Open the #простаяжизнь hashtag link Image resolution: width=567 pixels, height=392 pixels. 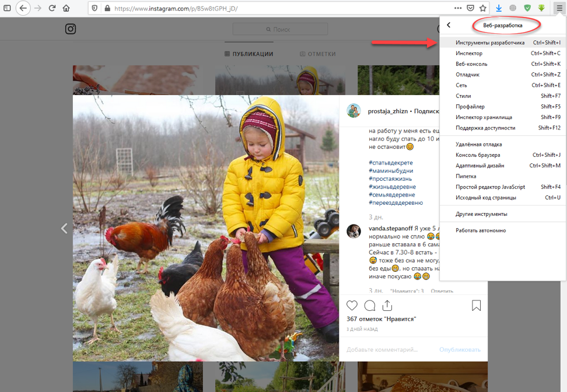click(390, 178)
